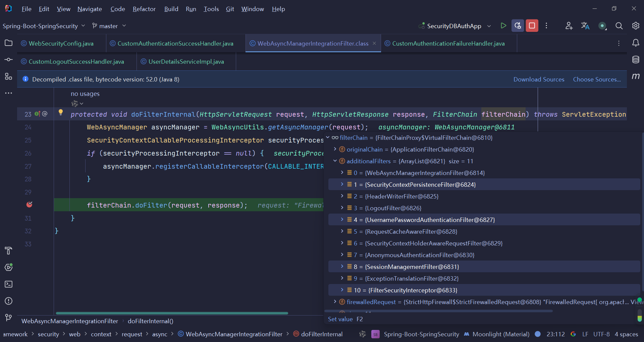This screenshot has width=644, height=342.
Task: Open Maven tool window m icon
Action: tap(636, 76)
